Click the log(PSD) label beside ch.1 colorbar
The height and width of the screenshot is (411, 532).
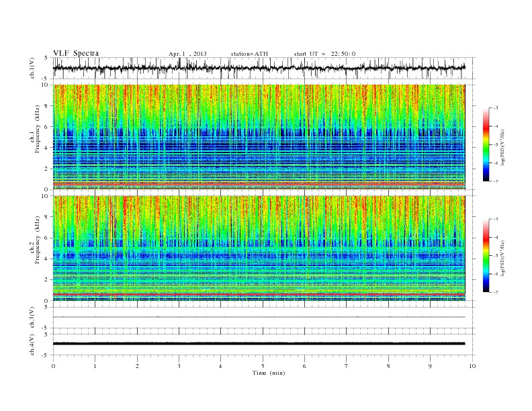pyautogui.click(x=503, y=147)
